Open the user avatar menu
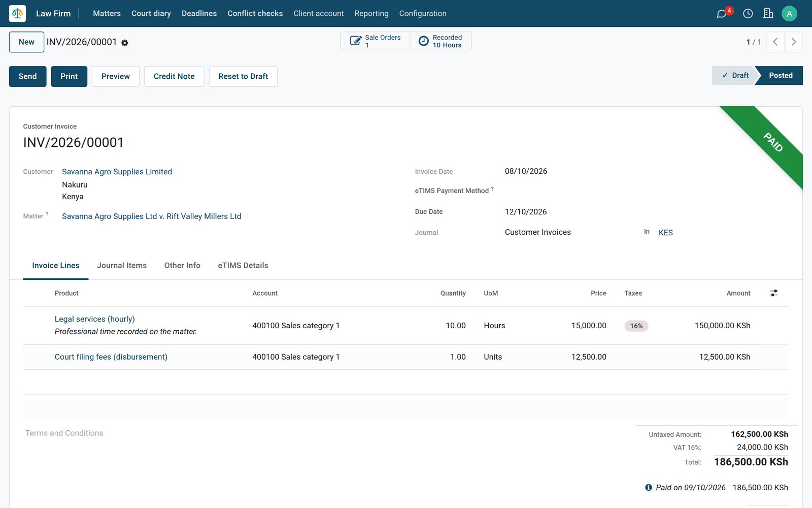 pyautogui.click(x=789, y=14)
